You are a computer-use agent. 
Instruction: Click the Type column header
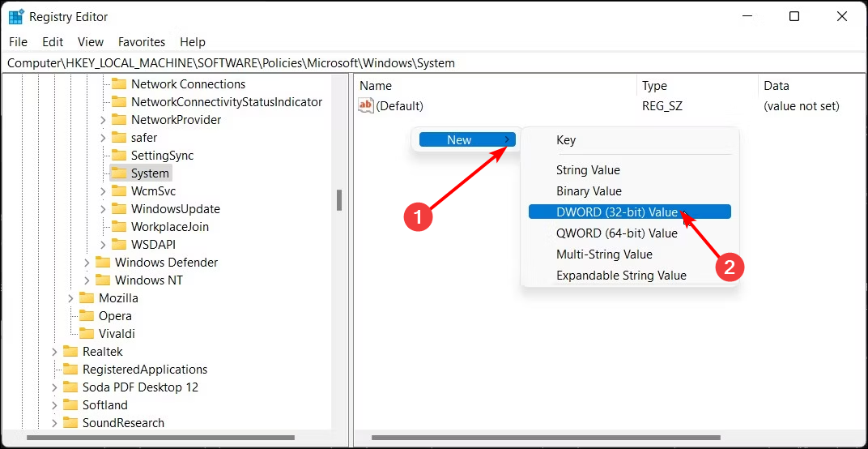click(x=654, y=85)
